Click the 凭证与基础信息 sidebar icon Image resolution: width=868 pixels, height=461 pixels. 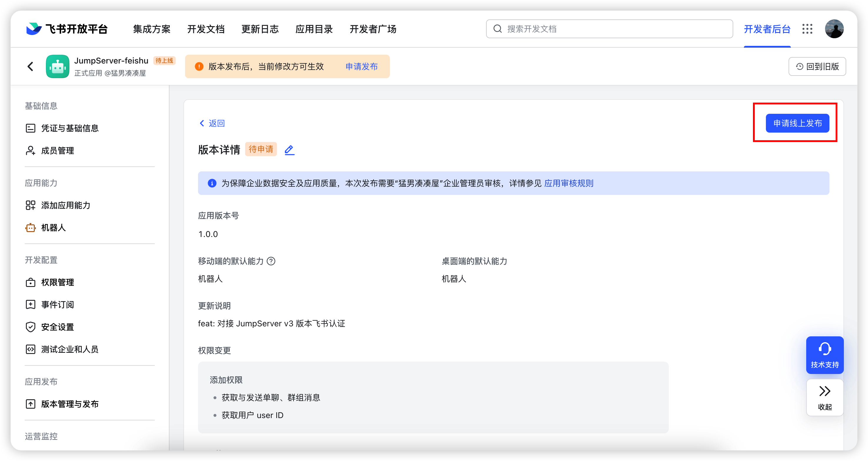[30, 128]
